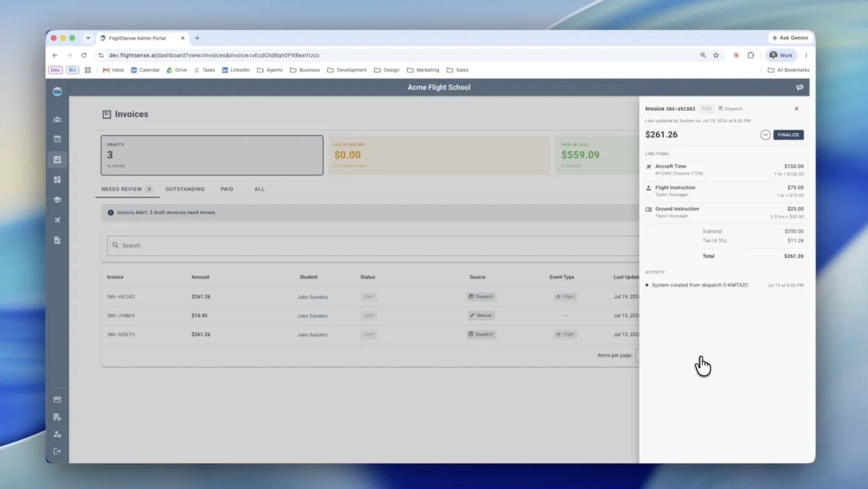Screen dimensions: 868x489
Task: Open the Work profile dropdown
Action: (x=781, y=55)
